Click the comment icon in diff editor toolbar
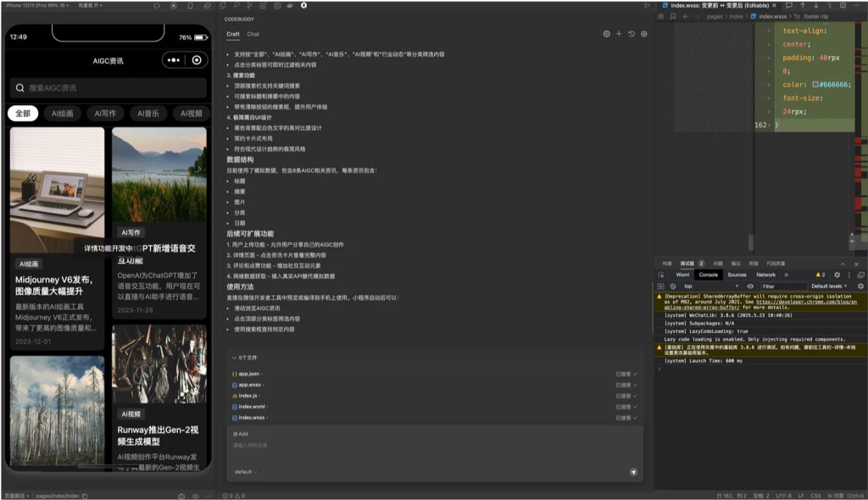The width and height of the screenshot is (868, 500). point(789,6)
